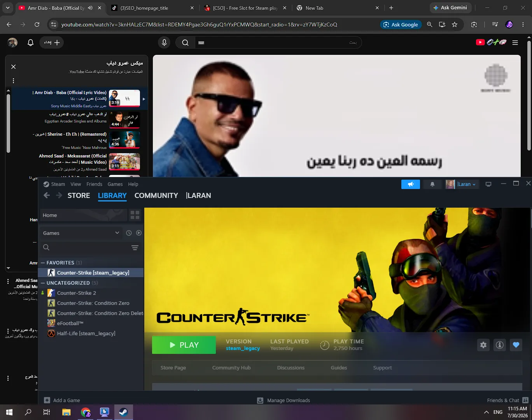Open Counter-Strike manage settings gear

(483, 345)
